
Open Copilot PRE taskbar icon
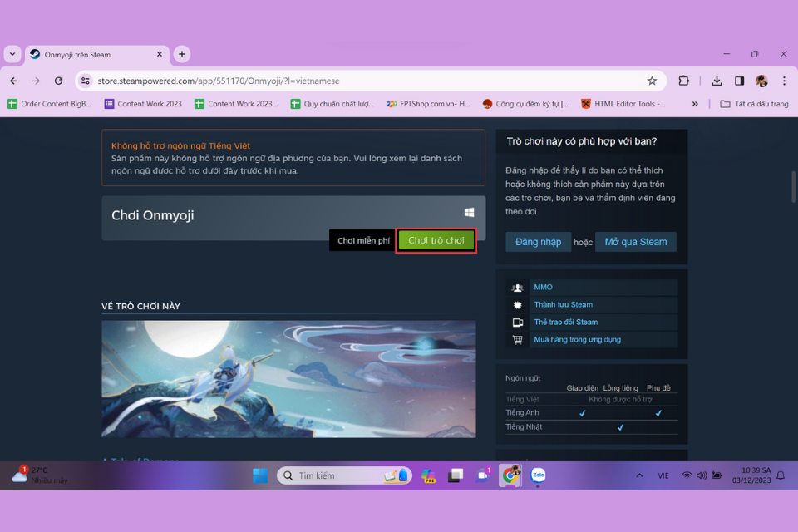coord(428,475)
